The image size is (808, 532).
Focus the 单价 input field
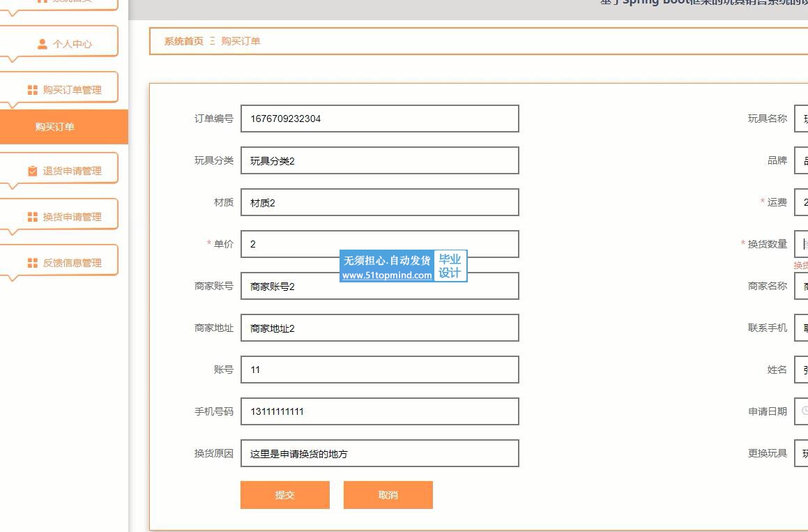379,244
